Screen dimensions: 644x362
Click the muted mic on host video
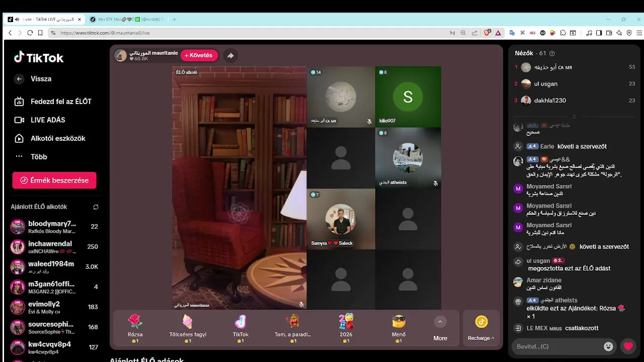click(301, 304)
